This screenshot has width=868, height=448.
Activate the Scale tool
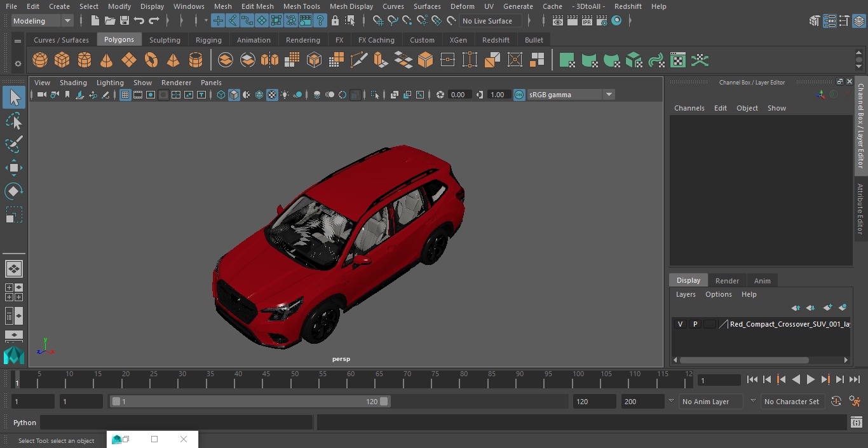click(14, 215)
